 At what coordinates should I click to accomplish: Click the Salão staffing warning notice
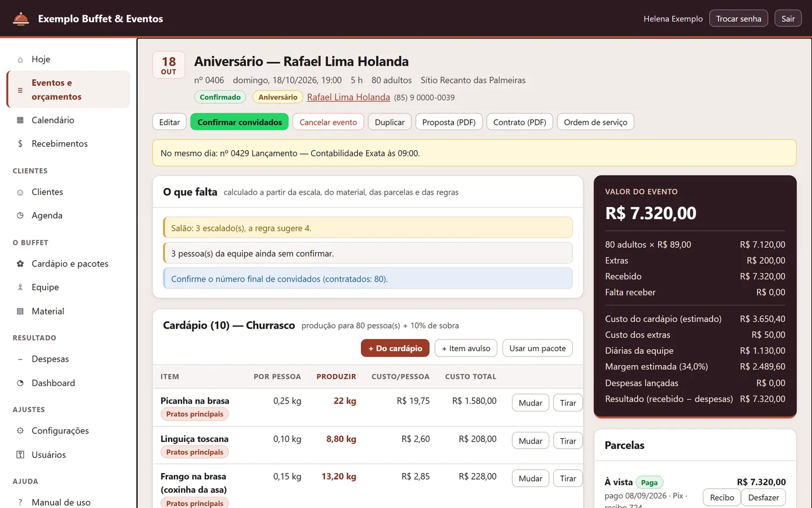tap(368, 228)
